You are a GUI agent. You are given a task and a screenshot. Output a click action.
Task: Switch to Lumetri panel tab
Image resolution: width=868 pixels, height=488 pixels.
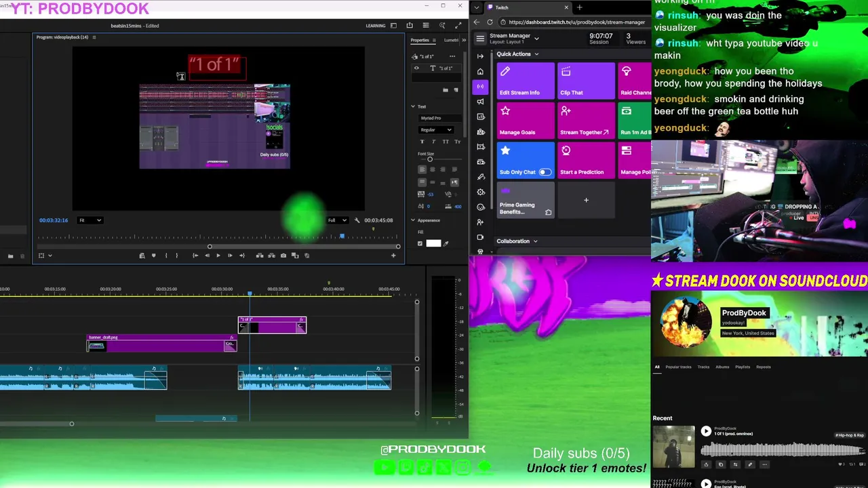[x=451, y=40]
